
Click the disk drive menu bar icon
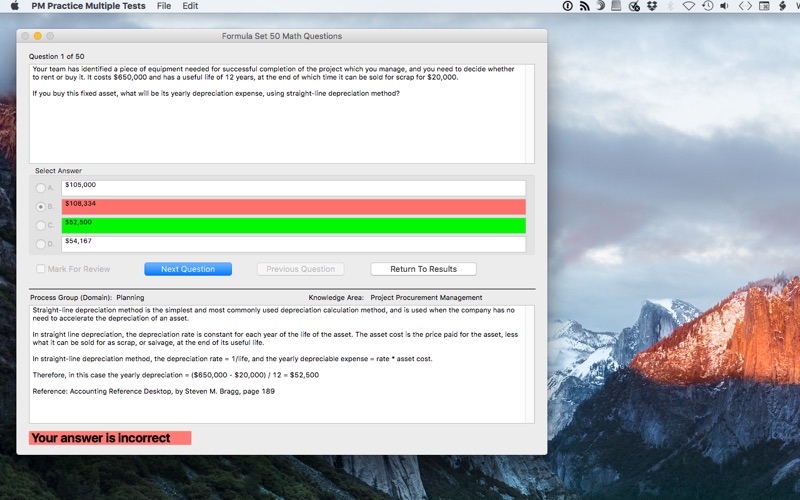point(616,6)
